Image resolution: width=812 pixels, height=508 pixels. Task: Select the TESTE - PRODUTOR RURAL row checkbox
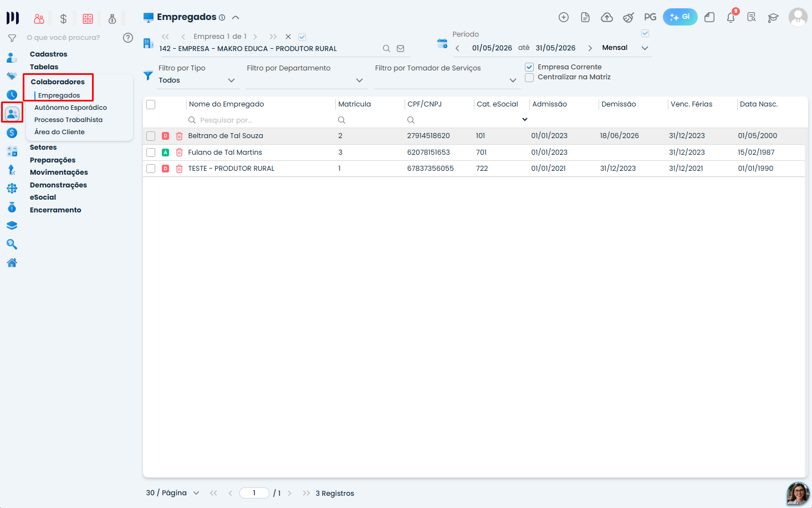pyautogui.click(x=151, y=169)
